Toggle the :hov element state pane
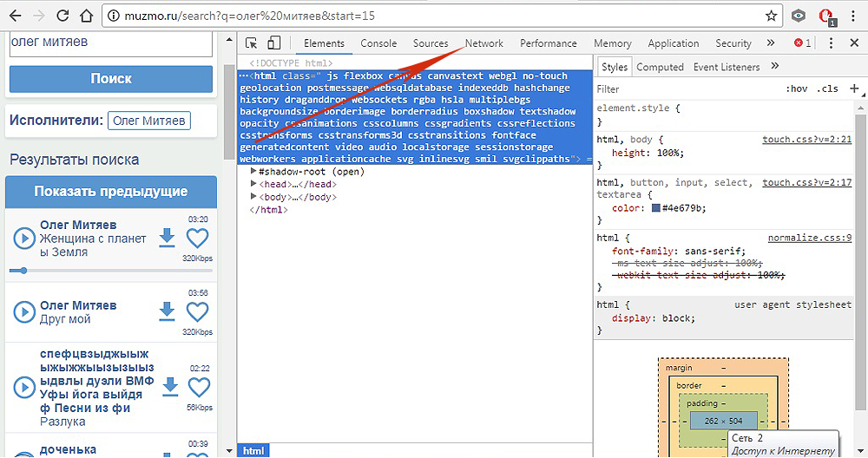 coord(797,89)
